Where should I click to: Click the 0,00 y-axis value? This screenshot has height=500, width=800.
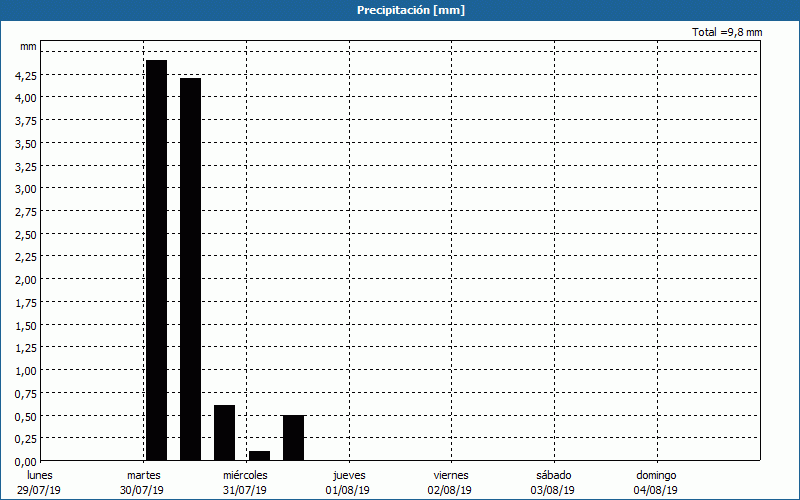pyautogui.click(x=26, y=462)
